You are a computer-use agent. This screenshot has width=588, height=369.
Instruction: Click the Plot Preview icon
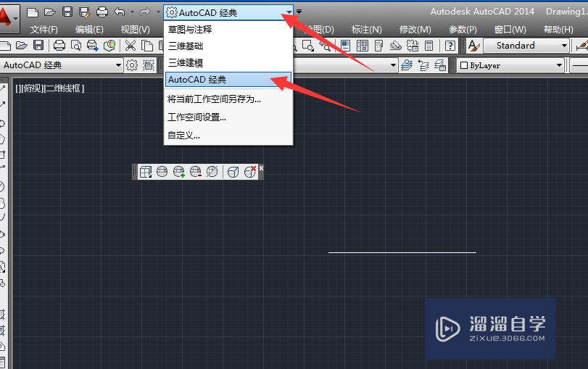click(76, 46)
